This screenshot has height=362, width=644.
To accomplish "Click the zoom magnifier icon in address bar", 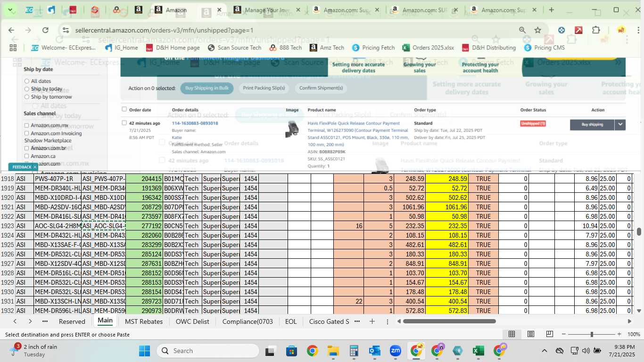I will (522, 30).
